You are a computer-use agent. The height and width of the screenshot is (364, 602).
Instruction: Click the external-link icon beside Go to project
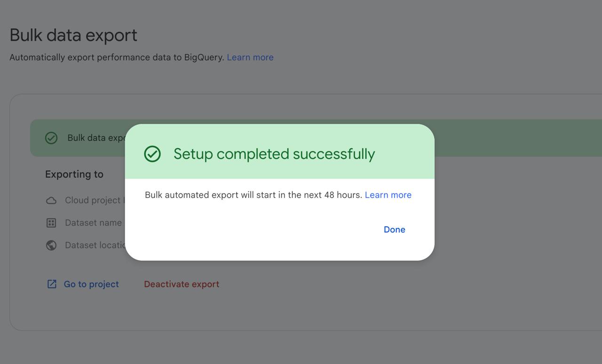pyautogui.click(x=51, y=284)
